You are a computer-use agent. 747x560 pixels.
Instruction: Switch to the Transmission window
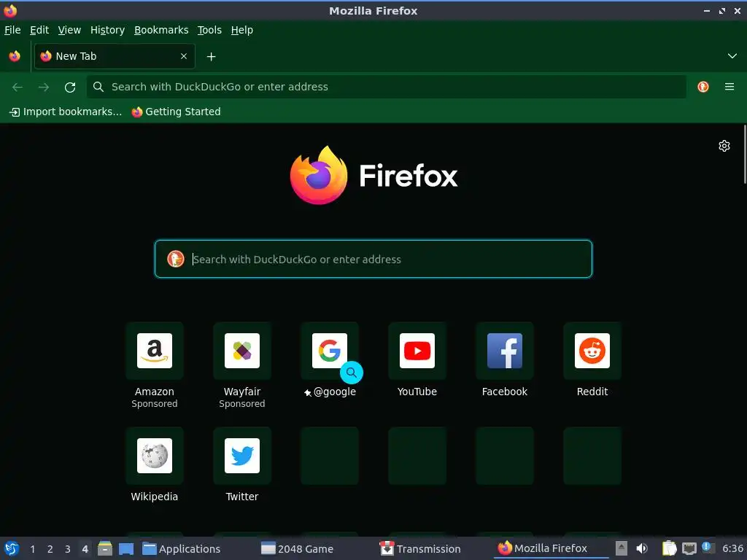420,548
